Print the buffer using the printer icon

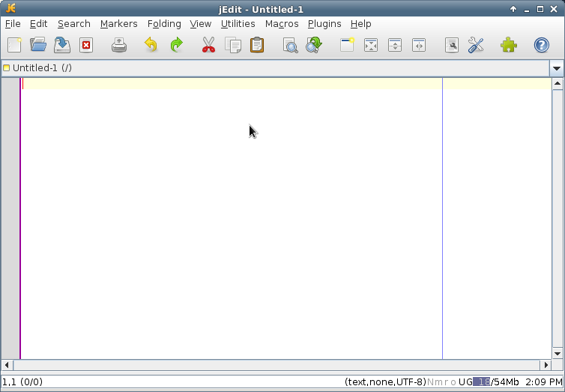point(119,46)
